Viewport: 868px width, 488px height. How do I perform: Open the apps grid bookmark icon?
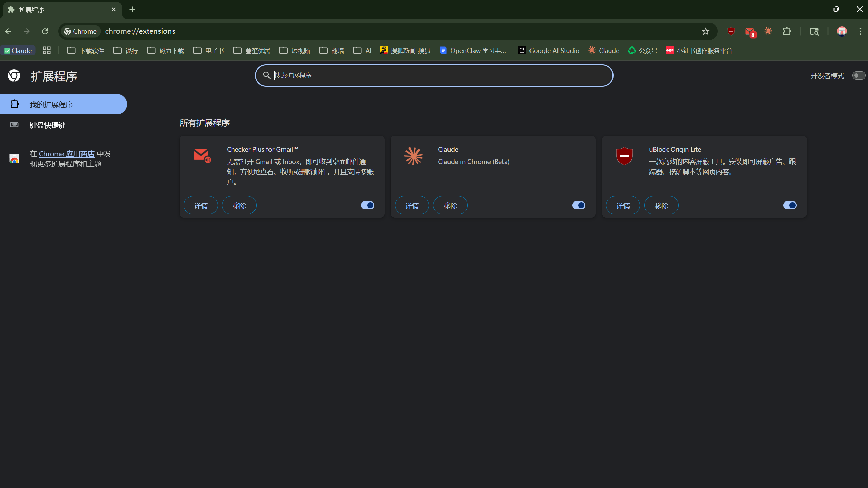(x=47, y=51)
